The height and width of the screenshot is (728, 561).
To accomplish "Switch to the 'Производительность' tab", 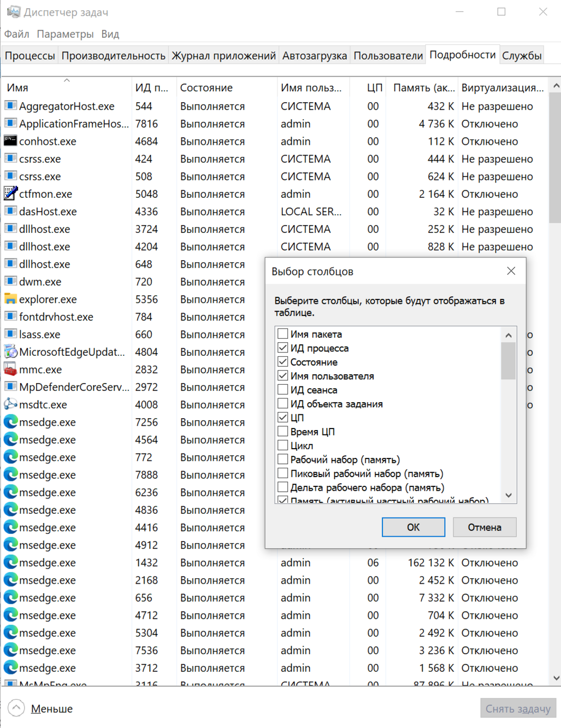I will [113, 56].
